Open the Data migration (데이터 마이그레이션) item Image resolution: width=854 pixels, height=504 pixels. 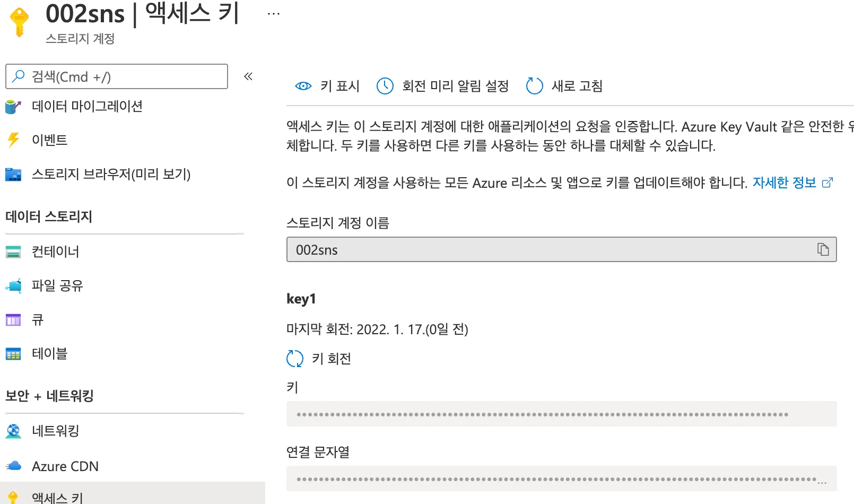pyautogui.click(x=87, y=106)
